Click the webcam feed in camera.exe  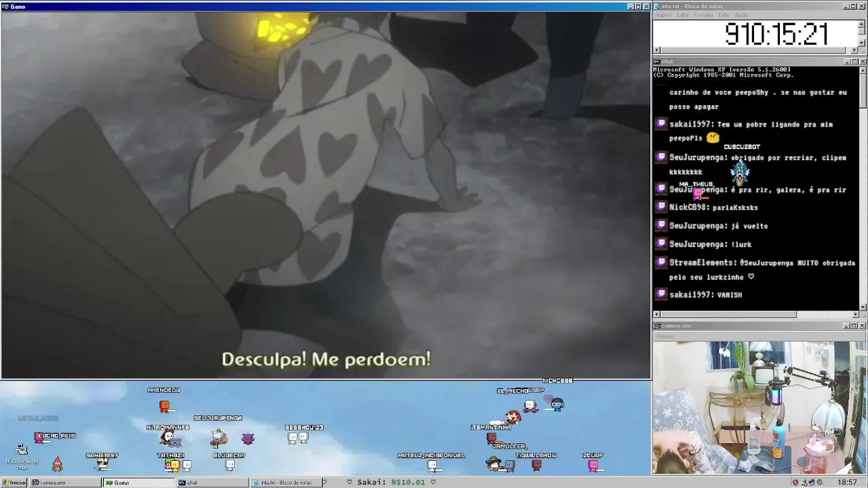[x=759, y=407]
